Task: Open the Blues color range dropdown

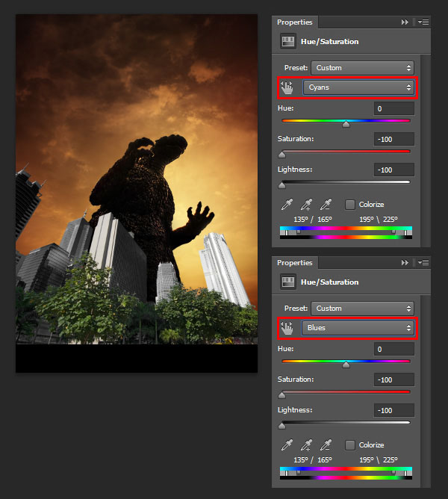Action: point(358,328)
